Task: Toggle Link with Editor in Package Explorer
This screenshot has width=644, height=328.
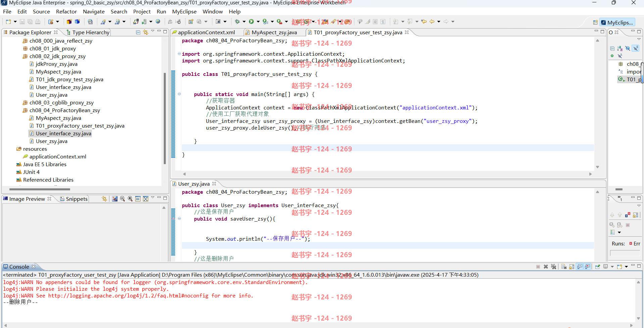Action: 145,32
